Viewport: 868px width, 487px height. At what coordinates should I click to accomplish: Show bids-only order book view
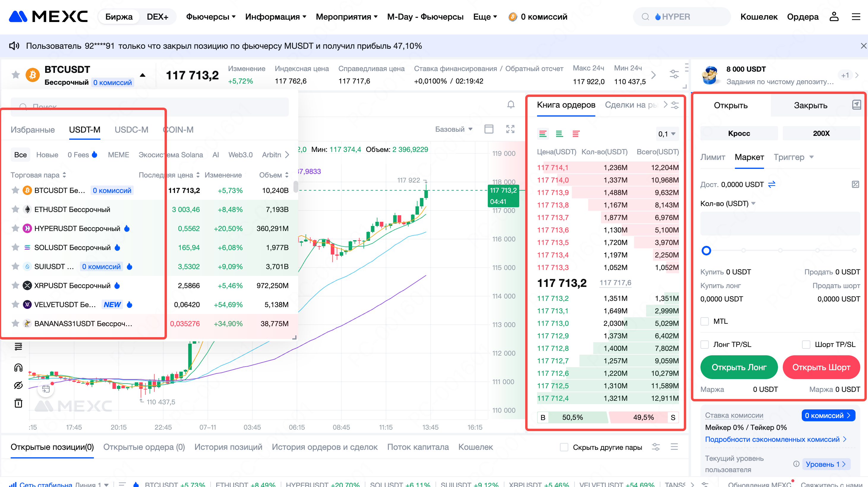(559, 134)
